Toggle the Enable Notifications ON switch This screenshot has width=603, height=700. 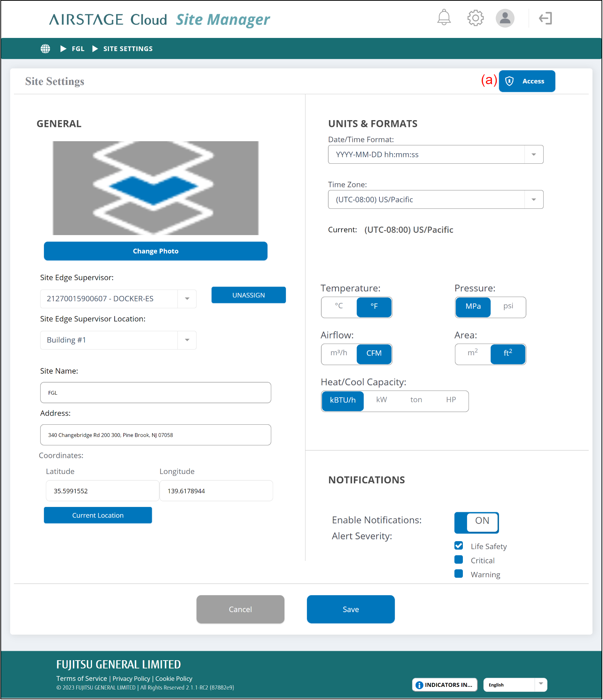[476, 522]
